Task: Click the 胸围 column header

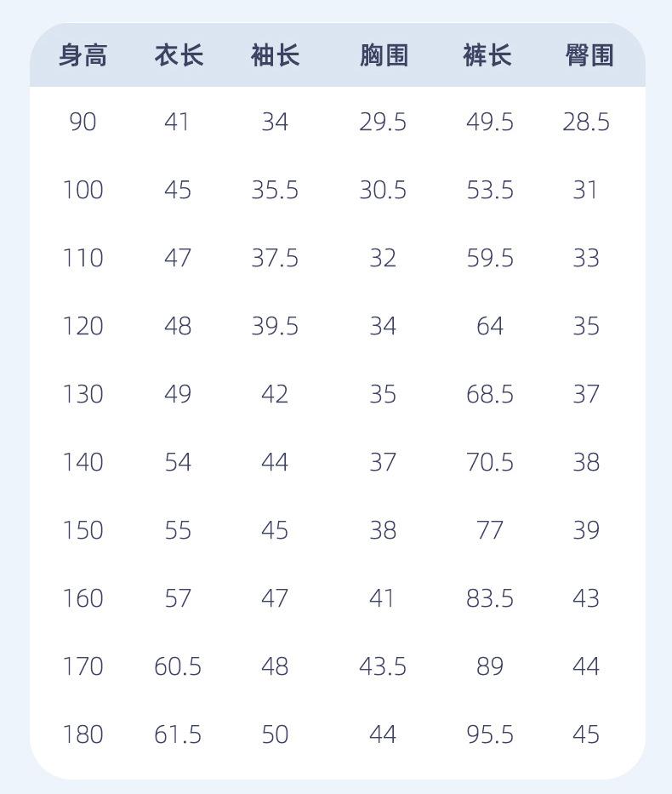Action: tap(384, 55)
